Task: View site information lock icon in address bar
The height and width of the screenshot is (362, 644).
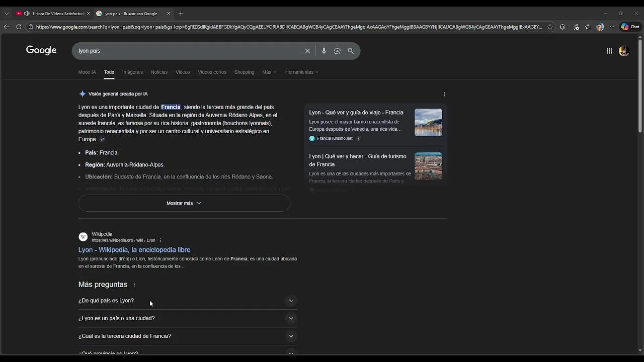Action: [31, 27]
